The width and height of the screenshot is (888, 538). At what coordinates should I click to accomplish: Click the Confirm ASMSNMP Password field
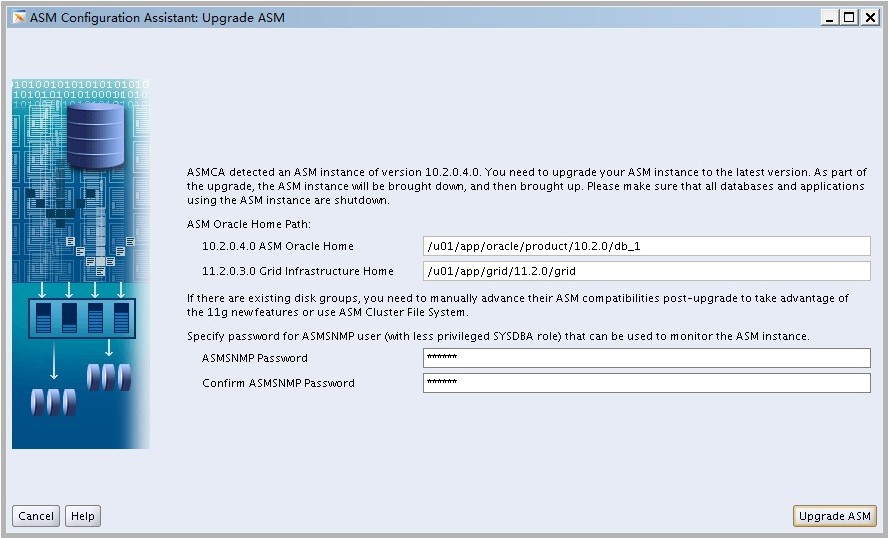pyautogui.click(x=646, y=383)
